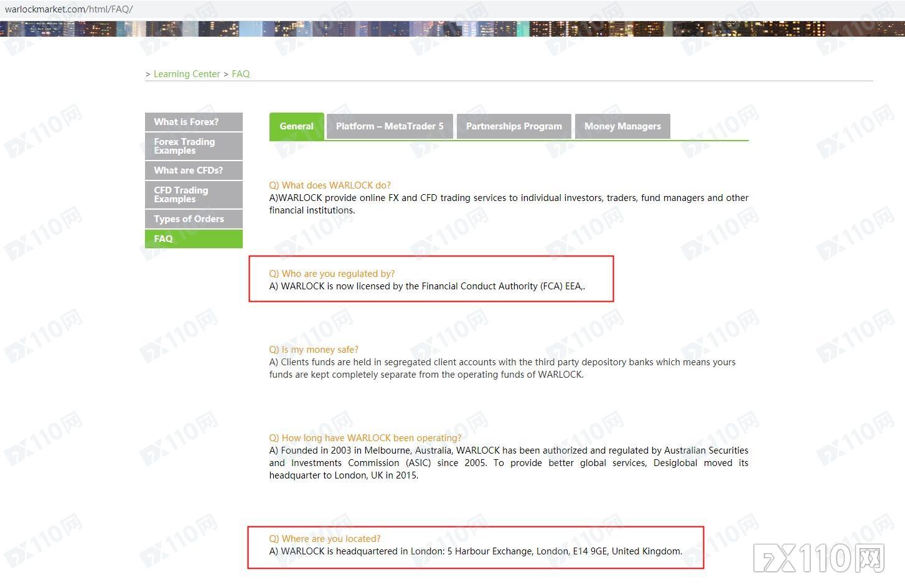Click the FX110 logo in bottom corner
The image size is (905, 588).
[819, 558]
